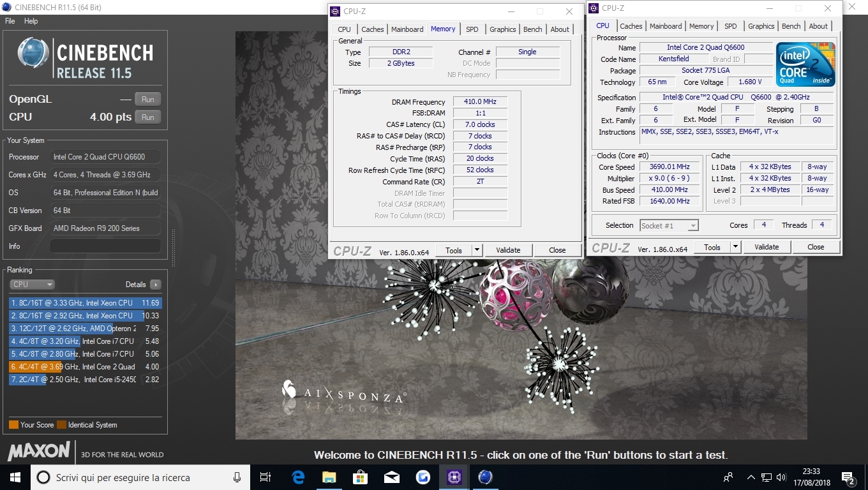This screenshot has width=868, height=490.
Task: Switch to Mainboard tab in right CPU-Z window
Action: tap(666, 26)
